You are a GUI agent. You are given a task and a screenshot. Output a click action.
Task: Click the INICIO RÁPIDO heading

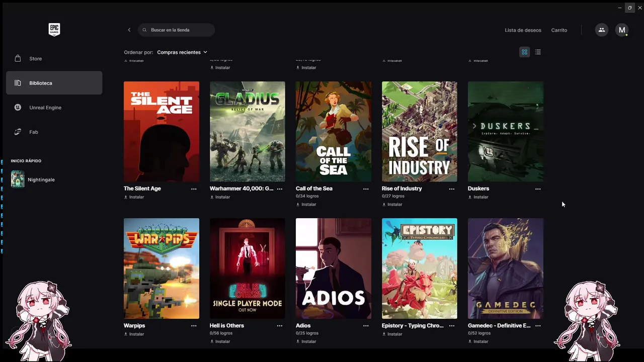(26, 161)
